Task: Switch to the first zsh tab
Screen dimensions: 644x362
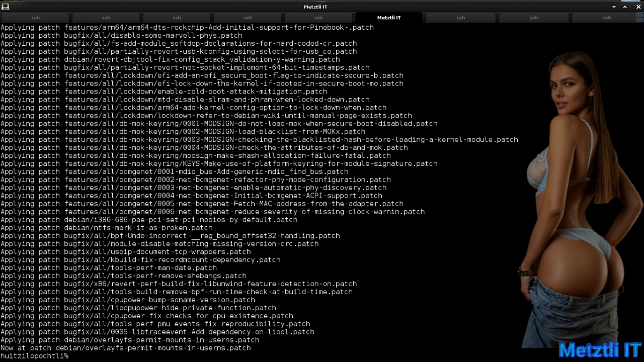Action: (35, 18)
